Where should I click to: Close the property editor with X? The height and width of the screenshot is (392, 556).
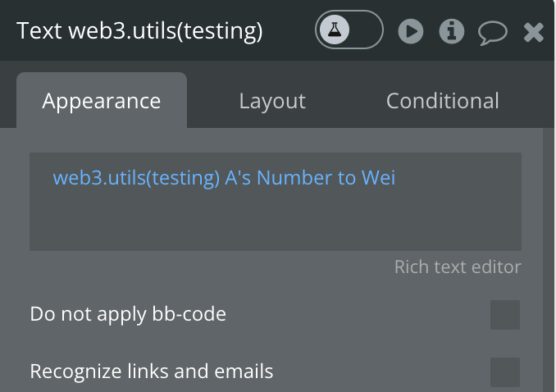(534, 32)
